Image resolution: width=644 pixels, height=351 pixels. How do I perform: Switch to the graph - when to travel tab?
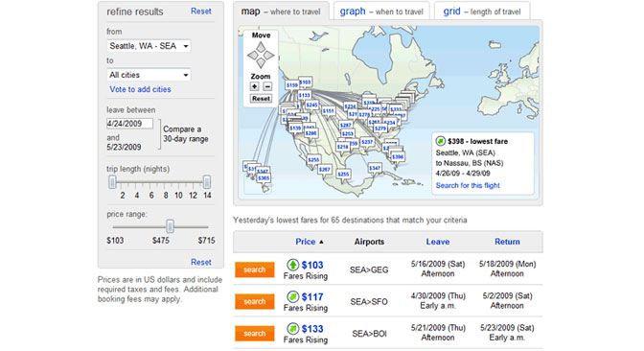point(381,12)
